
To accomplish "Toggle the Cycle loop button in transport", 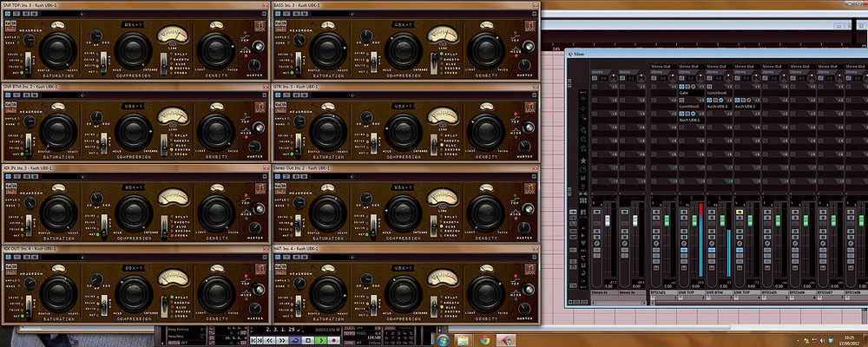I will point(296,340).
